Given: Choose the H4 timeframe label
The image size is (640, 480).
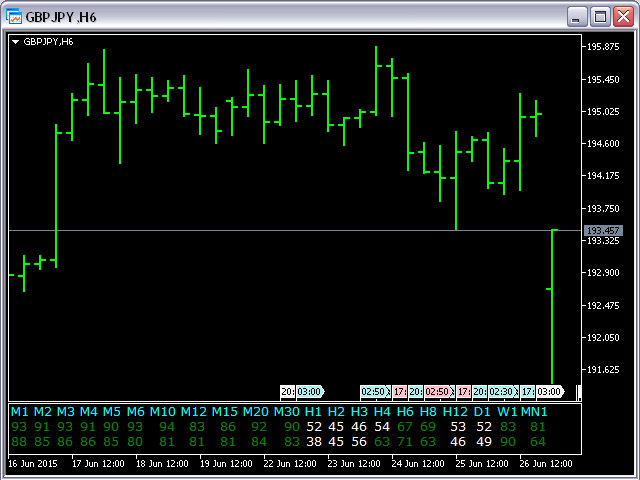Looking at the screenshot, I should point(382,412).
